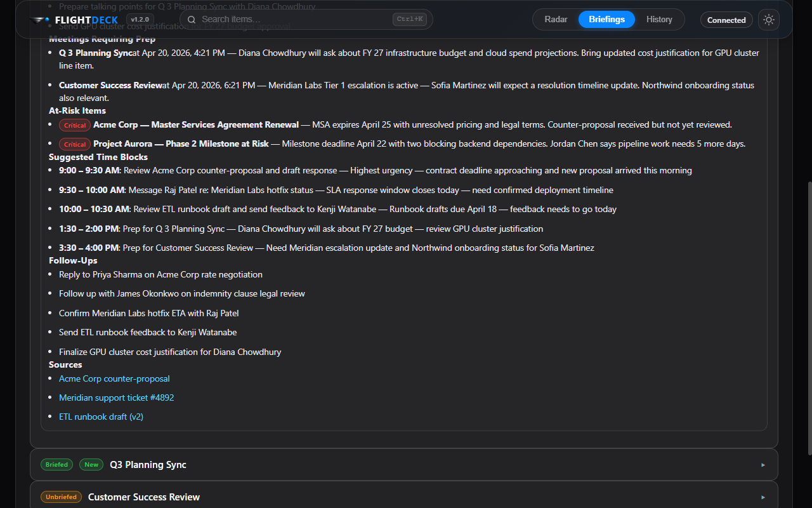Expand Customer Success Review with its arrow

[x=763, y=497]
